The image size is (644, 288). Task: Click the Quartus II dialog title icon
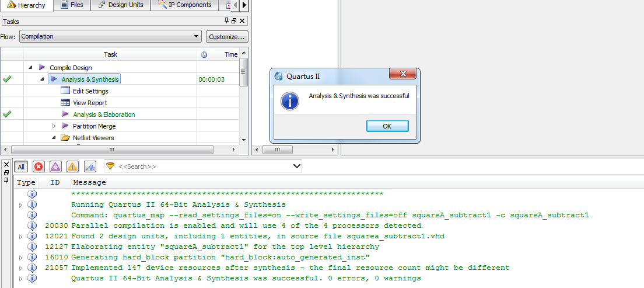[x=279, y=76]
